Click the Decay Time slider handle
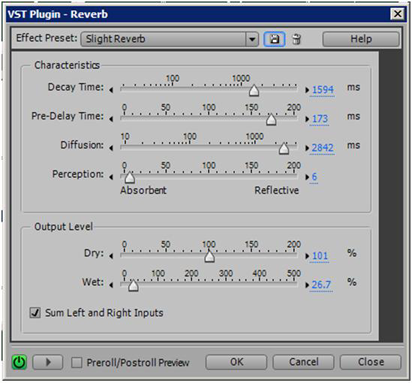412x383 pixels. (x=254, y=91)
